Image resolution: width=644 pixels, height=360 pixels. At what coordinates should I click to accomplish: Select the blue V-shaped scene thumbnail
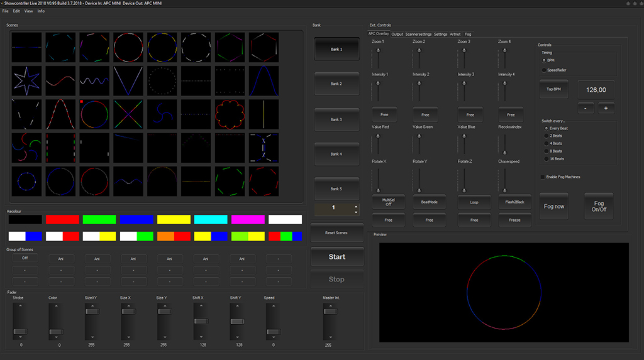[x=128, y=81]
